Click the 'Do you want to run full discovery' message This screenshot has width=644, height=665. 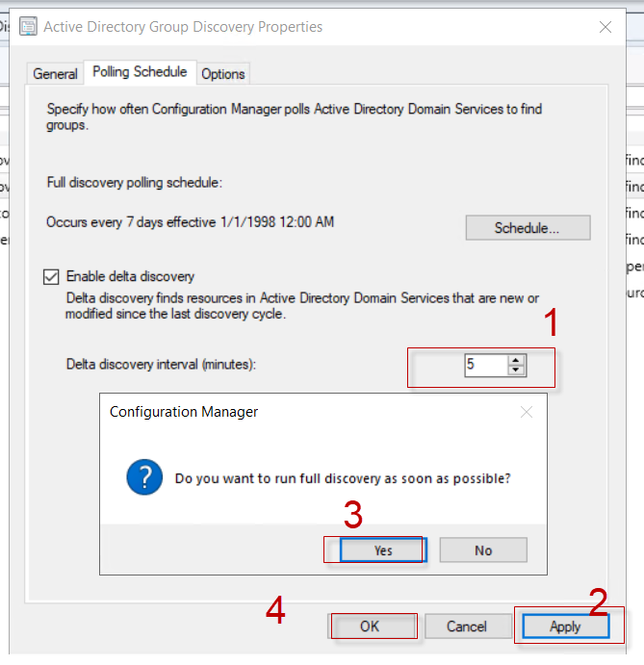[x=343, y=478]
